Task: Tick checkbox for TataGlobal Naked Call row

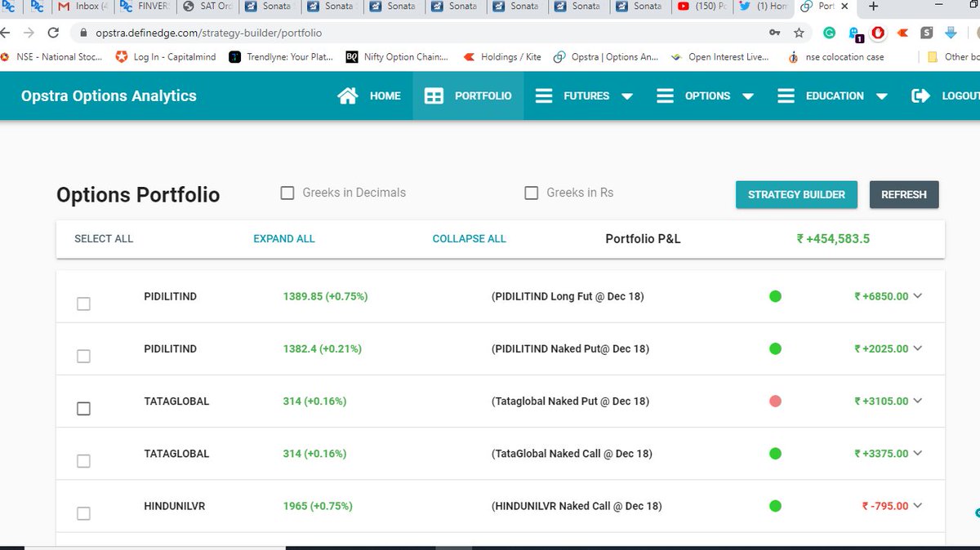Action: click(x=83, y=460)
